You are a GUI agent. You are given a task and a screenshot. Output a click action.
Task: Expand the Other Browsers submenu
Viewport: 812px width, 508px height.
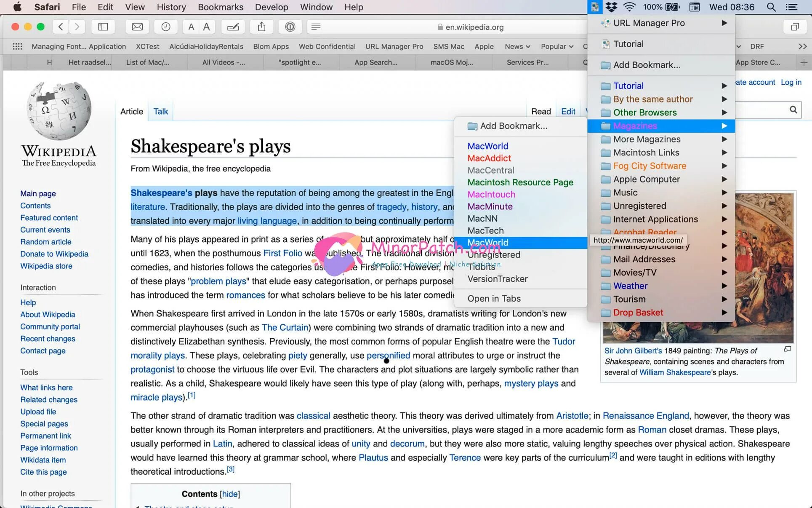[645, 112]
